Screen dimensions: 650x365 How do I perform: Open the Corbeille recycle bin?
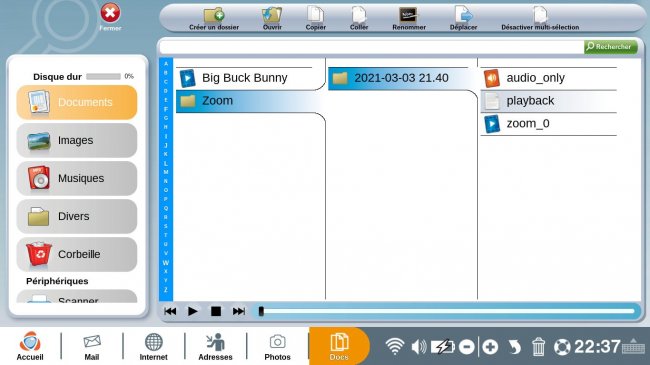(x=77, y=254)
